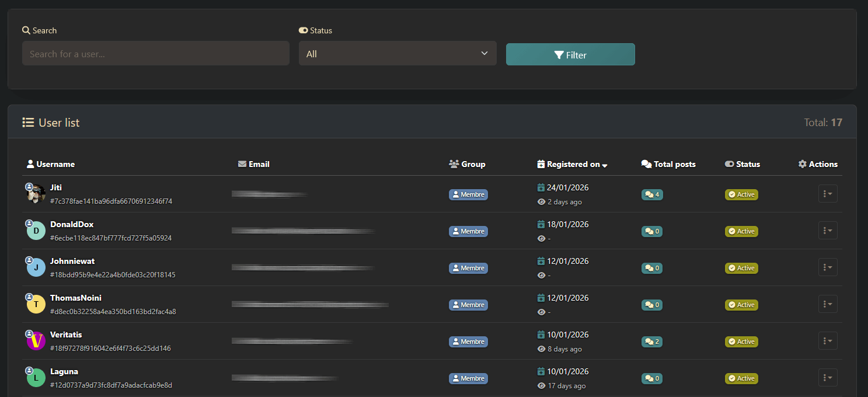Viewport: 868px width, 397px height.
Task: Click the posts count badge for Jiti
Action: tap(652, 194)
